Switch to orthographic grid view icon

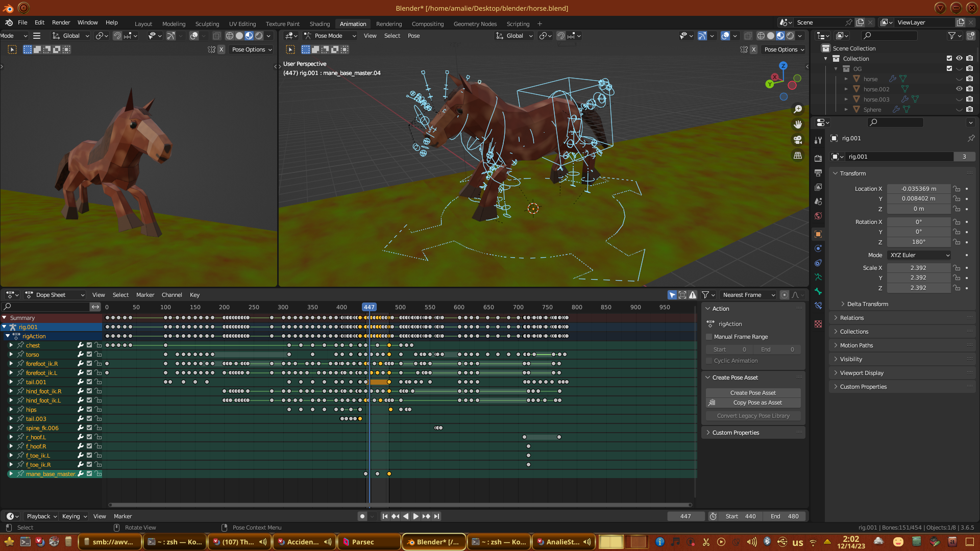point(798,156)
